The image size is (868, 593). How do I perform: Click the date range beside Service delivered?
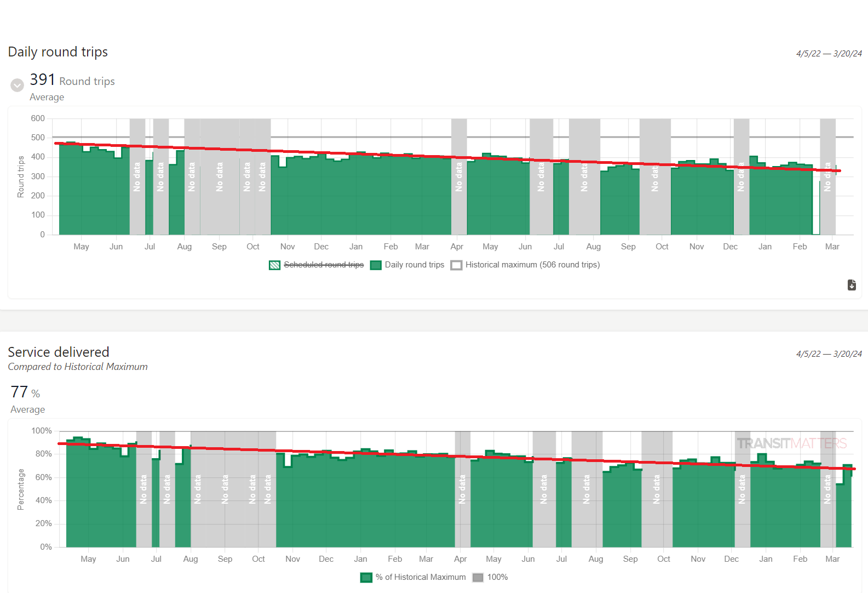pos(829,354)
